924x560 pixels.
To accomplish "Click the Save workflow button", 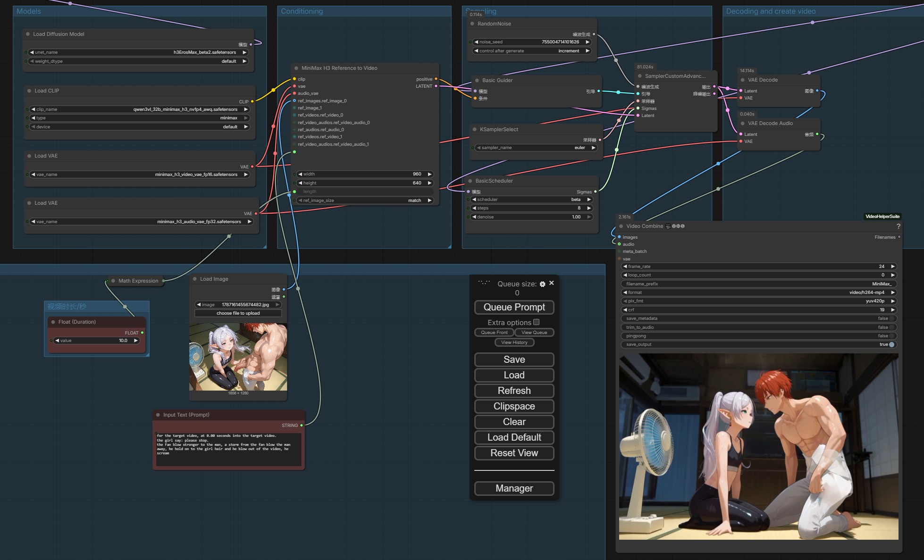I will point(514,359).
